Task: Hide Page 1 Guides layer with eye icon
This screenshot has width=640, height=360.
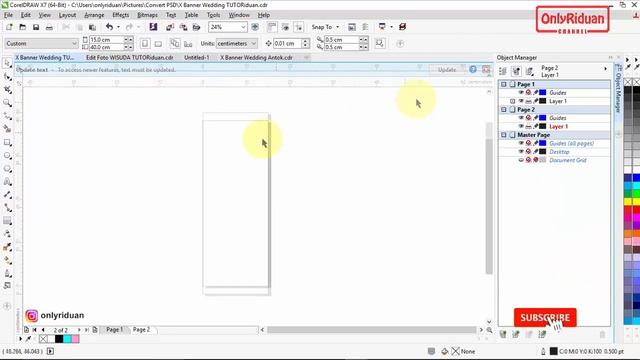Action: click(521, 93)
